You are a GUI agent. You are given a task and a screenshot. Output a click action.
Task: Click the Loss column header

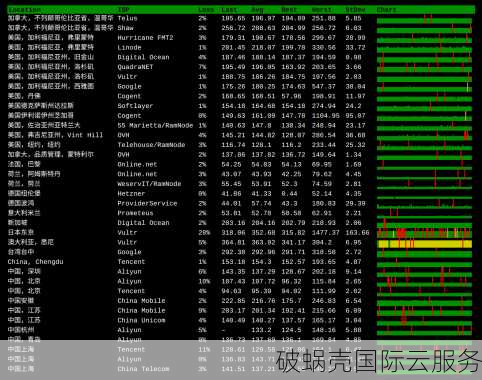click(x=206, y=10)
